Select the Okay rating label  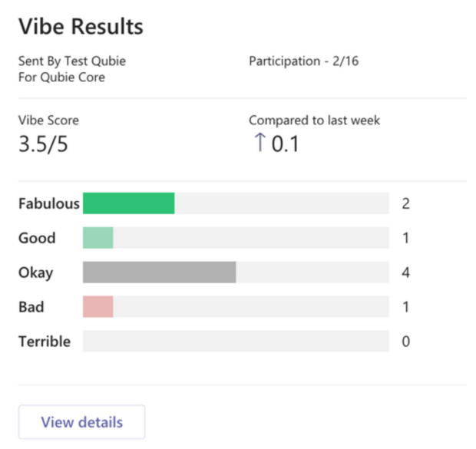pyautogui.click(x=36, y=272)
